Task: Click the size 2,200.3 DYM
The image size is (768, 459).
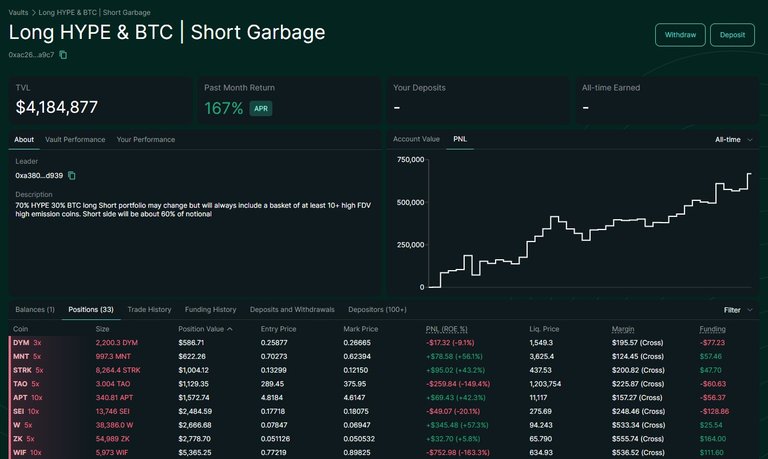Action: pyautogui.click(x=117, y=343)
